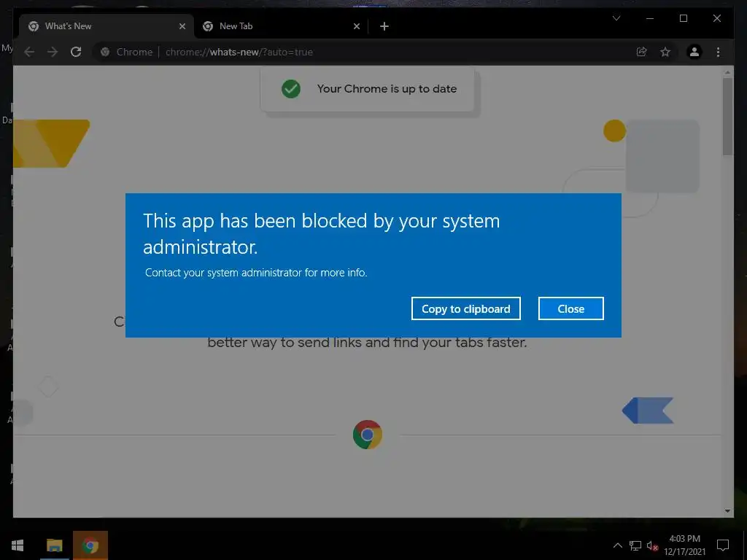Click the muted volume tray icon
Viewport: 747px width, 560px height.
pyautogui.click(x=652, y=545)
